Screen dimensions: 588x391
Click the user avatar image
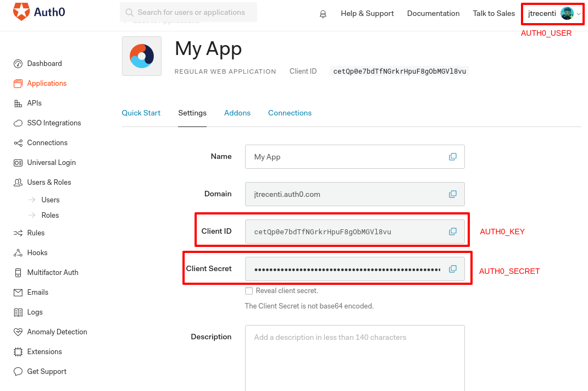coord(567,14)
